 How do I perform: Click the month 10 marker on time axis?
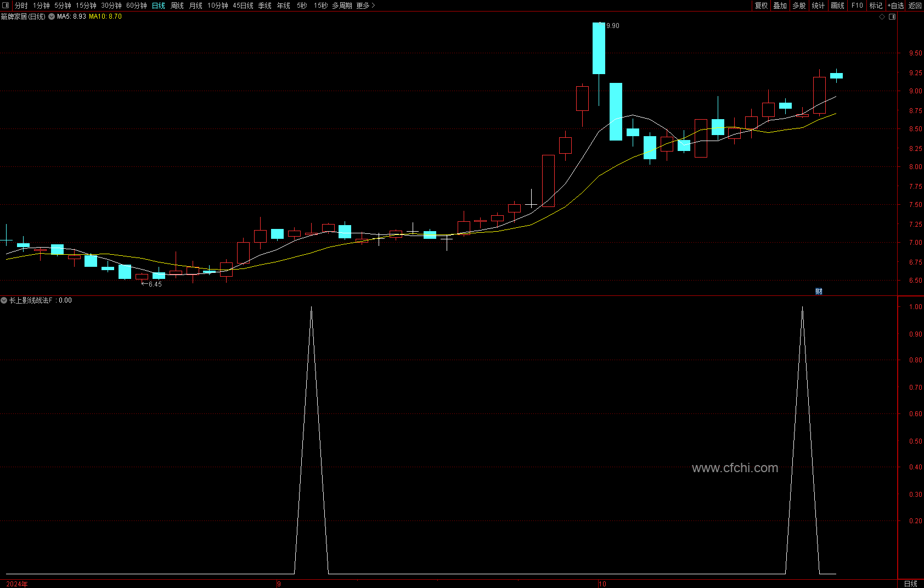pos(602,584)
